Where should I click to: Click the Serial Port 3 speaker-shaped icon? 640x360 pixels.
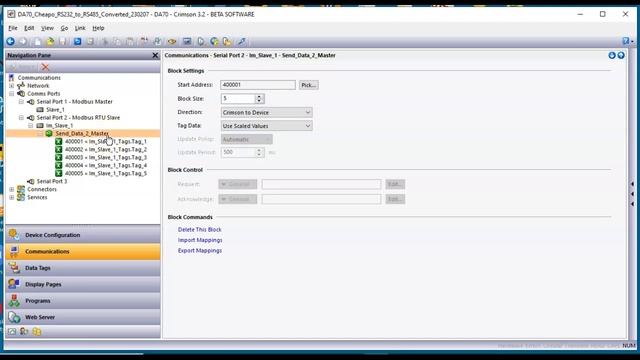(x=31, y=181)
